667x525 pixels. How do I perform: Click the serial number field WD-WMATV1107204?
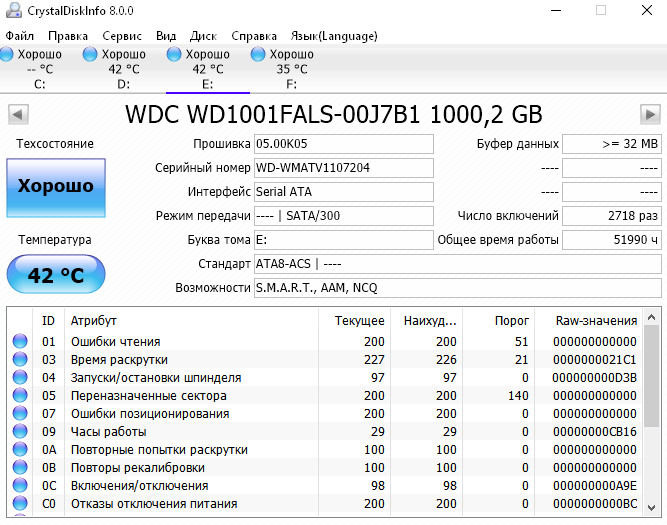(344, 168)
